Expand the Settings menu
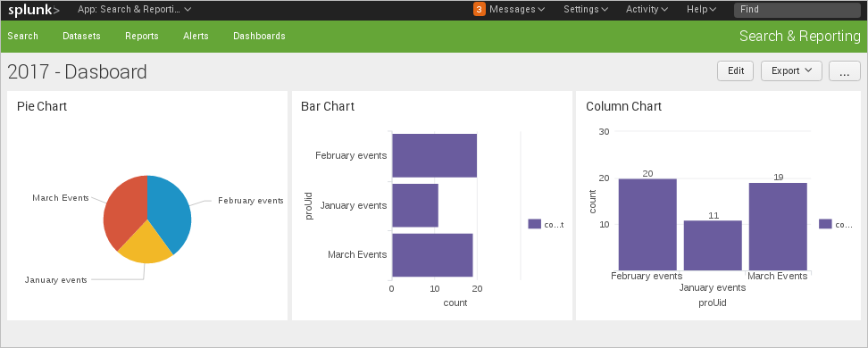Screen dimensions: 868x348 click(x=586, y=10)
